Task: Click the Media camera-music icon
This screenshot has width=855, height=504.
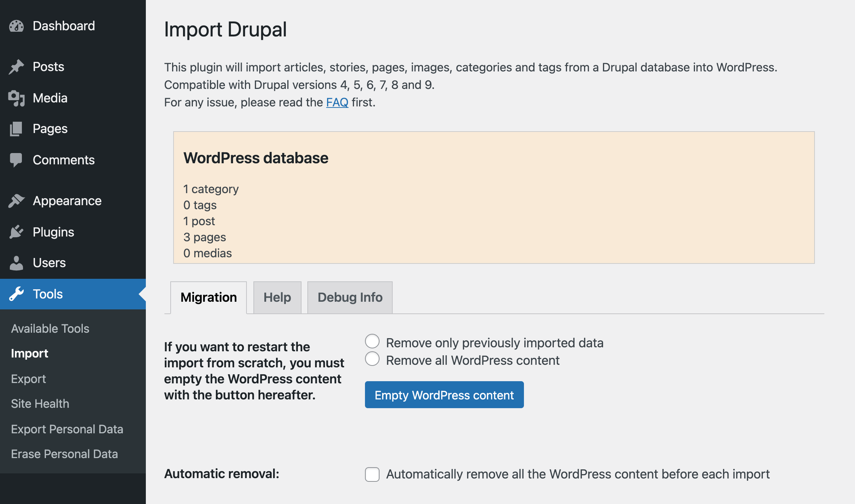Action: pos(16,98)
